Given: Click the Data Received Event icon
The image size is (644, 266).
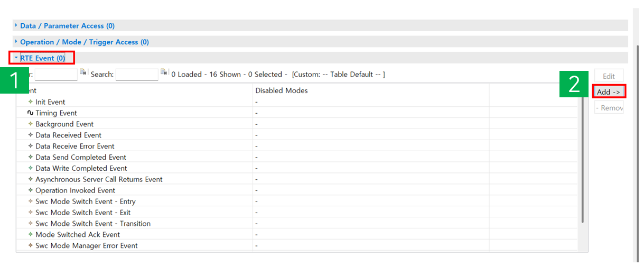Looking at the screenshot, I should tap(30, 135).
